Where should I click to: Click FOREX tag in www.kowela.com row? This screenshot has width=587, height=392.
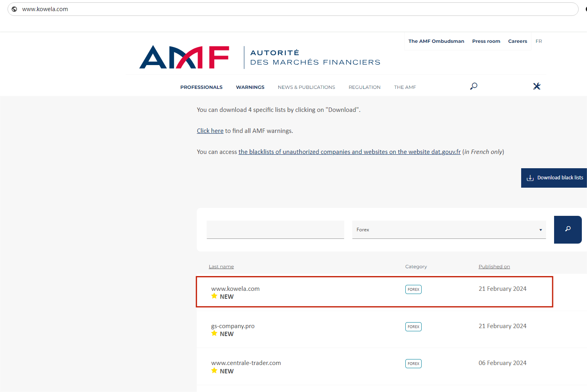coord(413,289)
